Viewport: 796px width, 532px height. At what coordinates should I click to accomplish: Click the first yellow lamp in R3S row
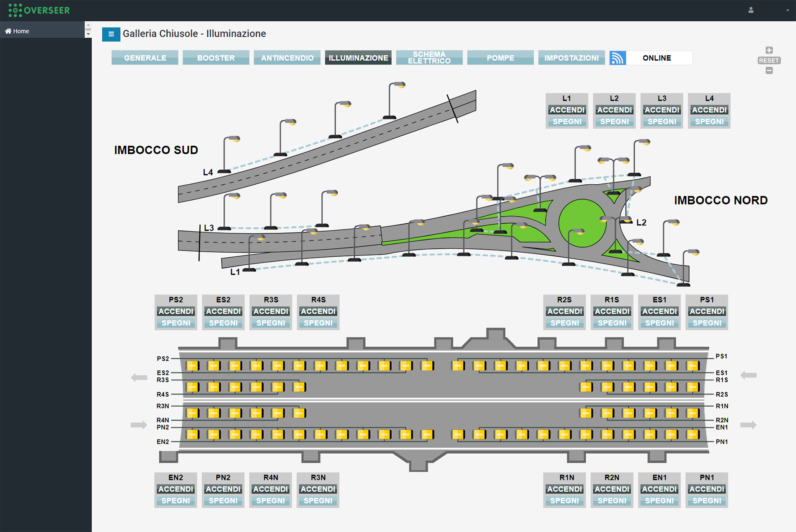click(x=193, y=387)
